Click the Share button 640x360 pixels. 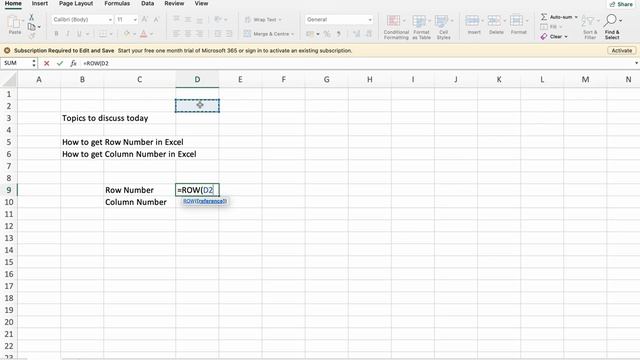(x=621, y=4)
